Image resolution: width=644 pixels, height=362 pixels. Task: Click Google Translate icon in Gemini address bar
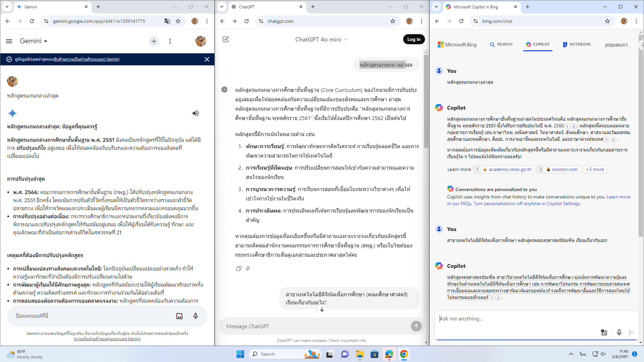(x=167, y=21)
